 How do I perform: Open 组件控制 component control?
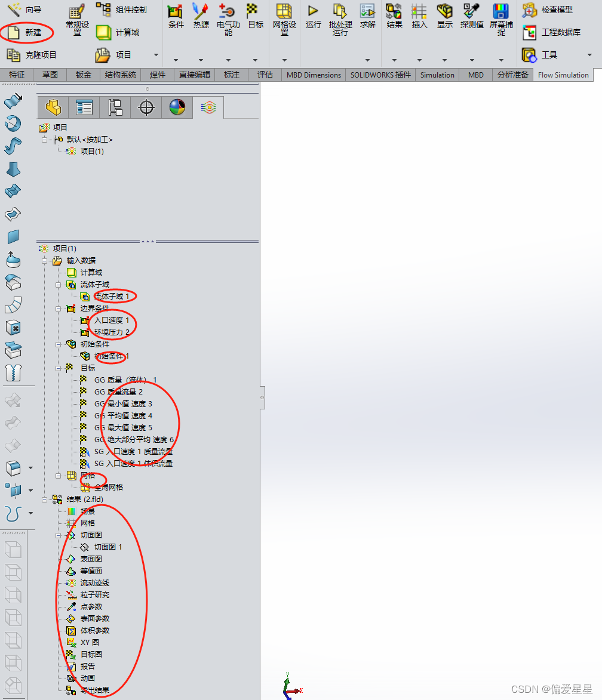[x=122, y=10]
